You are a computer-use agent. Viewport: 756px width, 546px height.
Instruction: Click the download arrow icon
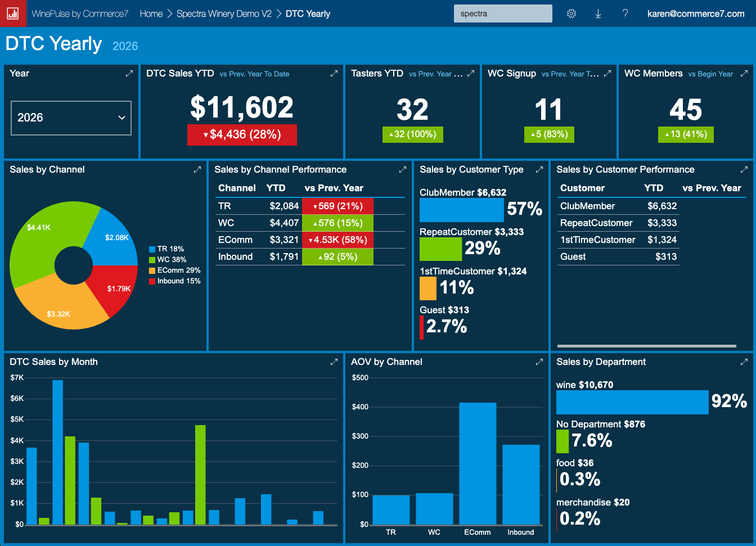[598, 13]
